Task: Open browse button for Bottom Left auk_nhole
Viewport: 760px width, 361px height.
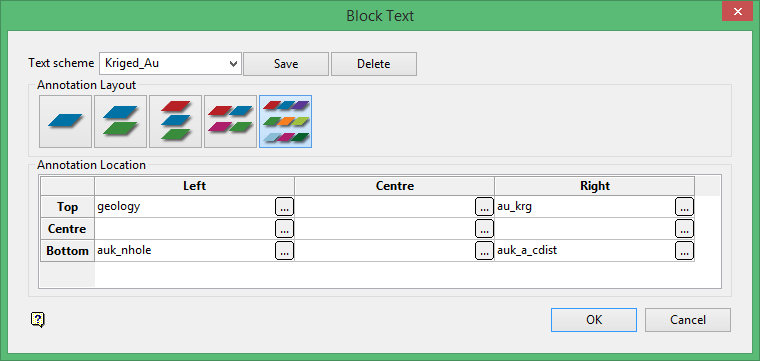Action: [x=285, y=251]
